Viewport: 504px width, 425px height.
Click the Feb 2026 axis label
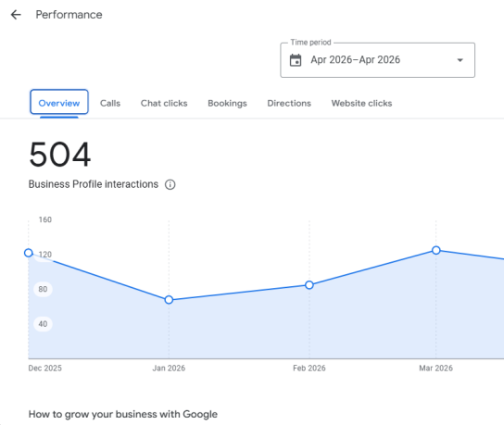[309, 369]
